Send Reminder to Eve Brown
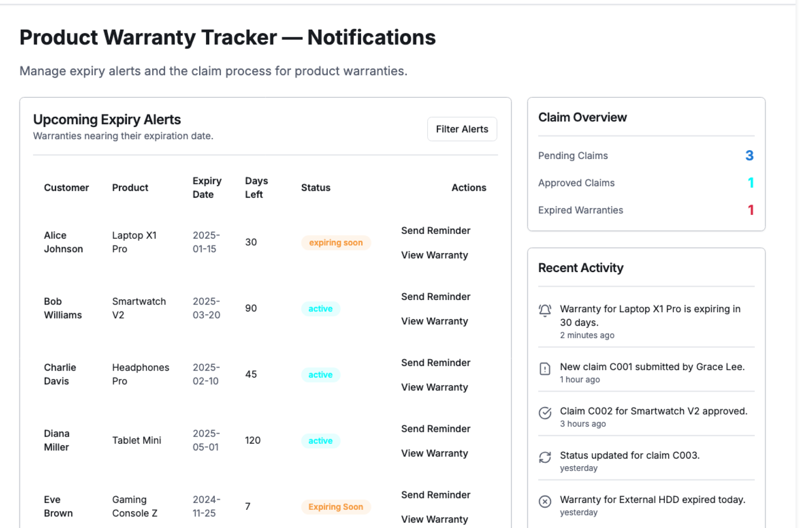The image size is (812, 528). pyautogui.click(x=436, y=495)
